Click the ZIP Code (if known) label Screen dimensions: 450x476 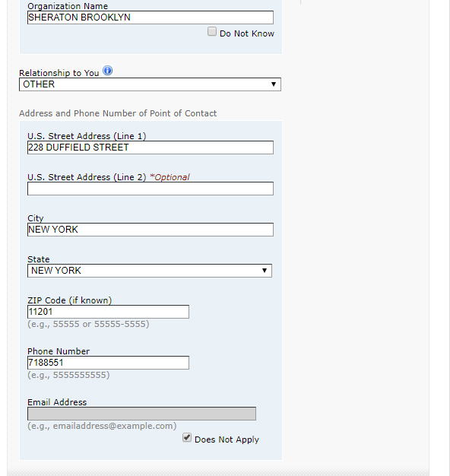click(69, 300)
